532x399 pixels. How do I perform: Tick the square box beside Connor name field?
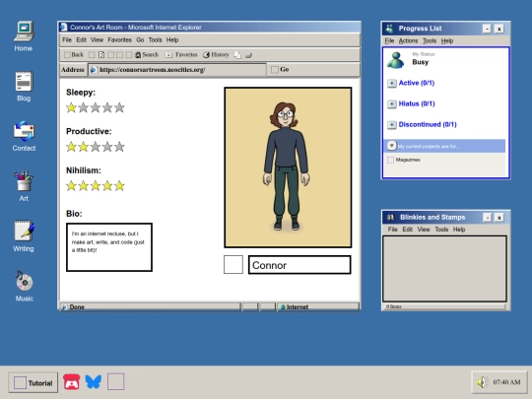coord(233,265)
